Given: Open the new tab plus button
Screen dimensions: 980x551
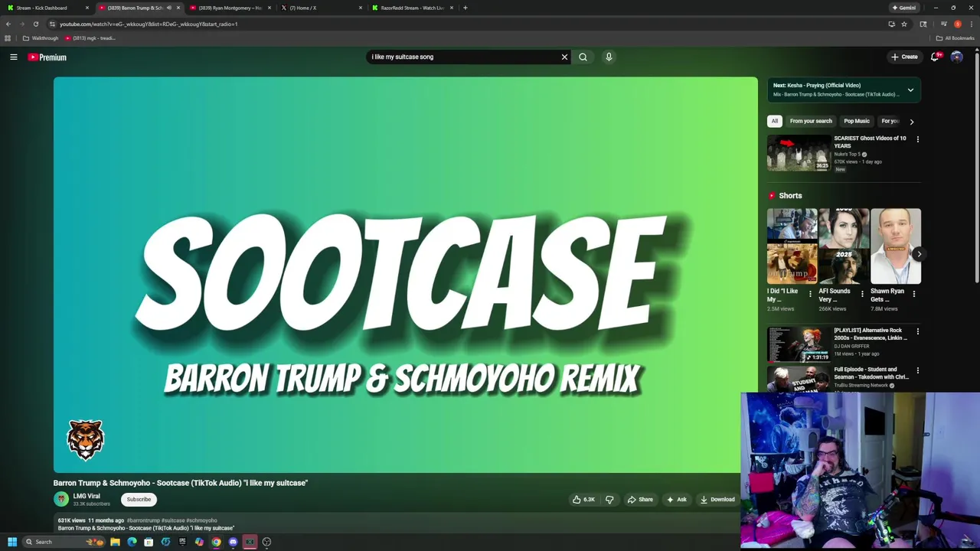Looking at the screenshot, I should tap(465, 8).
